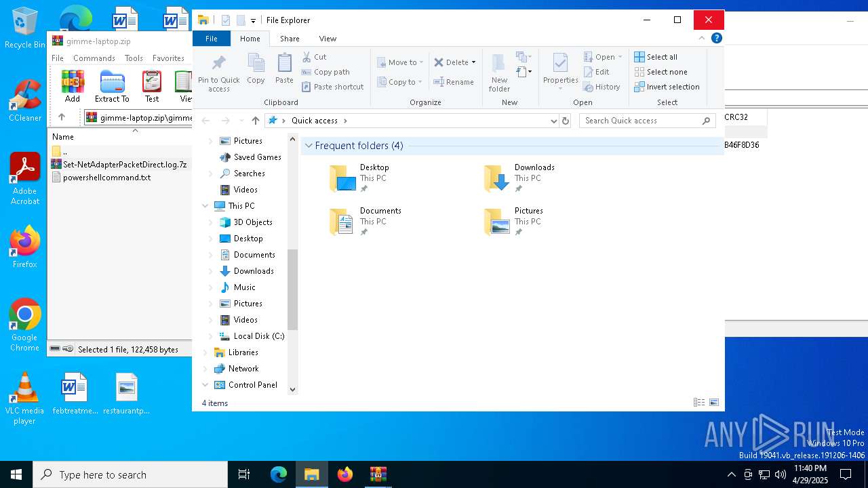
Task: Click Add icon in WinRAR toolbar
Action: 73,81
